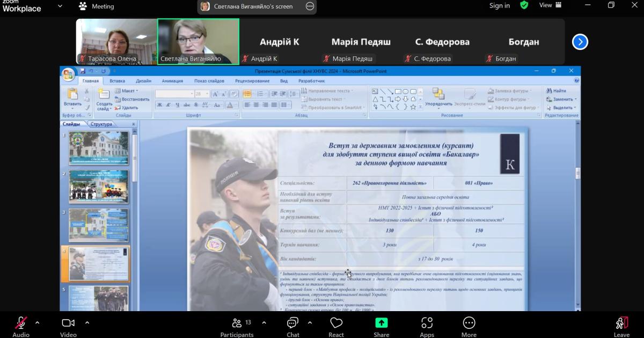Open screen-share options ellipsis button
Viewport: 644px width, 338px height.
point(310,6)
